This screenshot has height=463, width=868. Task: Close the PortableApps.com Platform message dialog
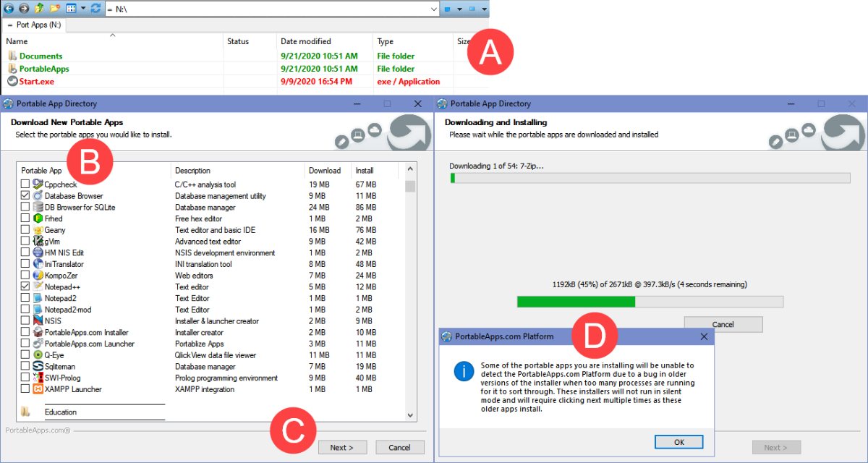click(704, 336)
